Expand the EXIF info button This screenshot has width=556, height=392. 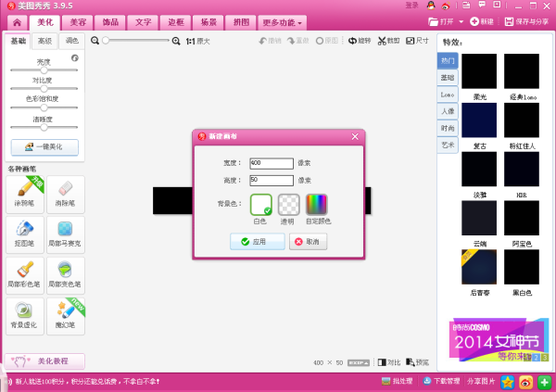point(358,362)
